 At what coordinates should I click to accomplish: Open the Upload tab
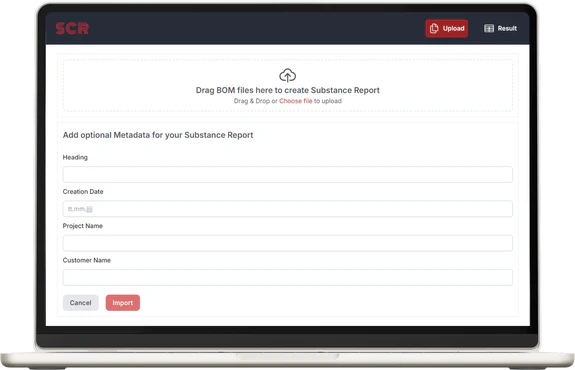click(447, 28)
